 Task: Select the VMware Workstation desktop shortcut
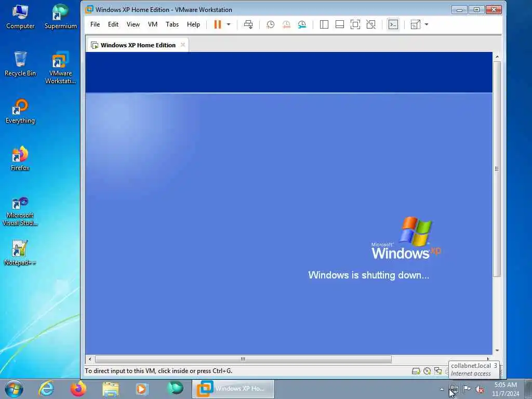pyautogui.click(x=60, y=68)
